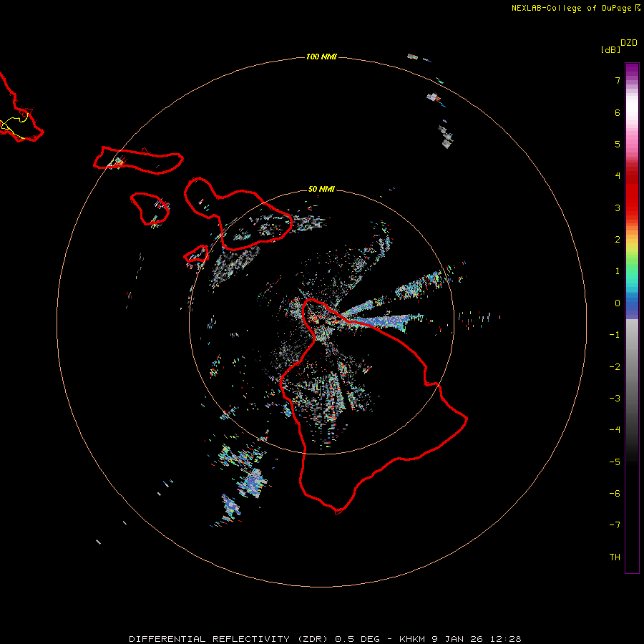Click the 1 value on the color scale
The height and width of the screenshot is (644, 644).
[x=618, y=271]
